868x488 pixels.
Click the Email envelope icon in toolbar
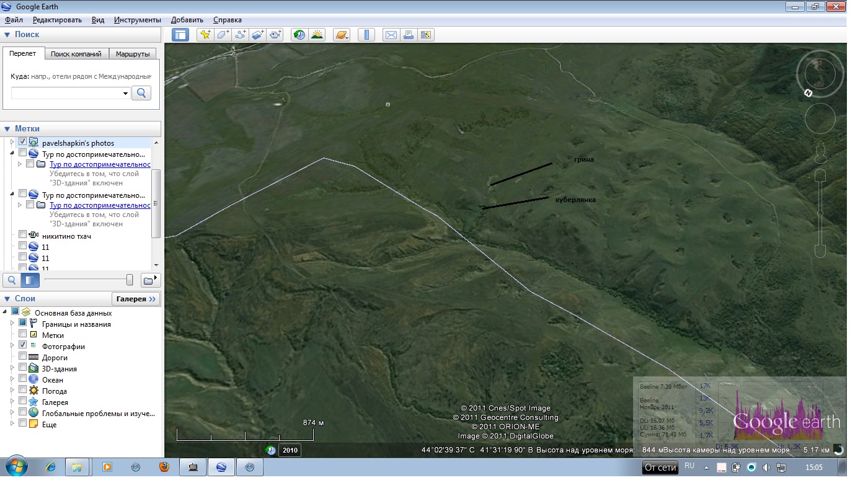[391, 35]
